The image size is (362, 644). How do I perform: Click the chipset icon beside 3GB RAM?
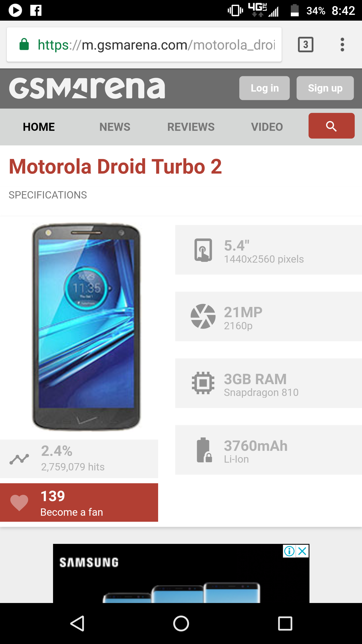pyautogui.click(x=203, y=383)
